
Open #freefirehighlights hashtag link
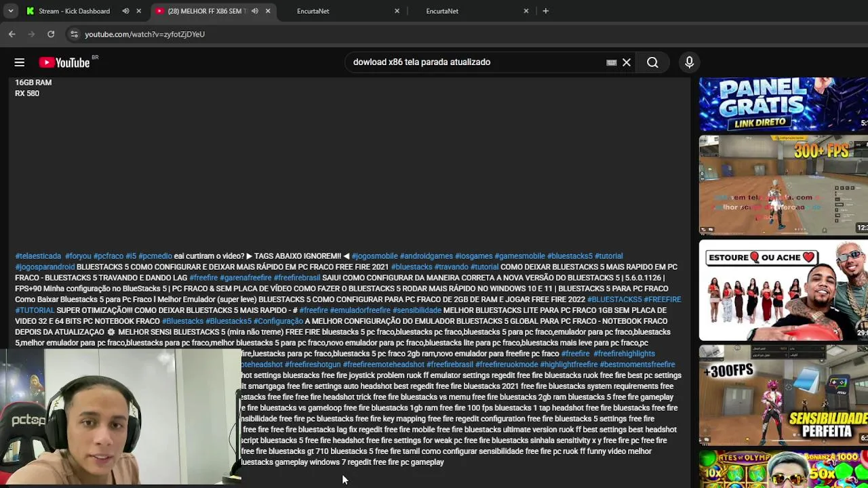point(624,354)
